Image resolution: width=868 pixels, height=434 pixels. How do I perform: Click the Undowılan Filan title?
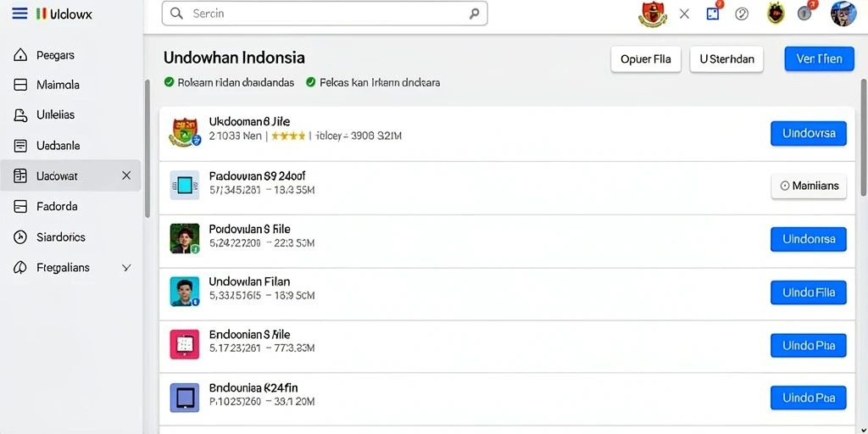(x=249, y=281)
